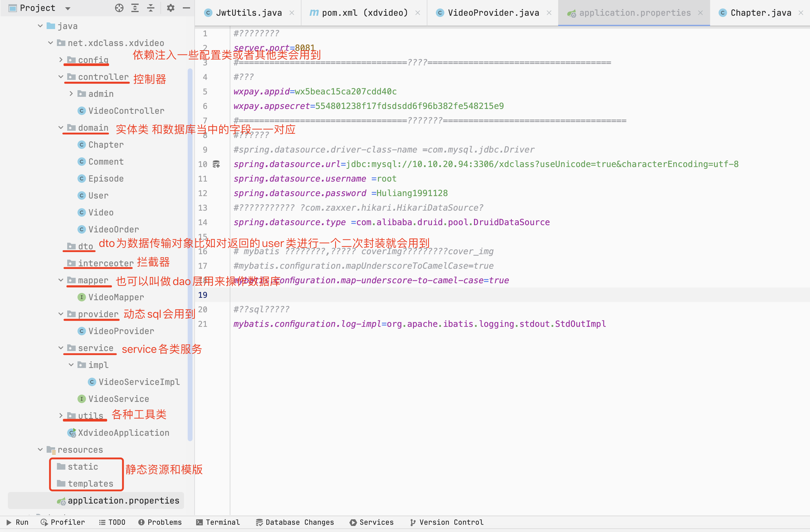This screenshot has height=532, width=810.
Task: Click line number 19 in gutter
Action: pyautogui.click(x=202, y=294)
